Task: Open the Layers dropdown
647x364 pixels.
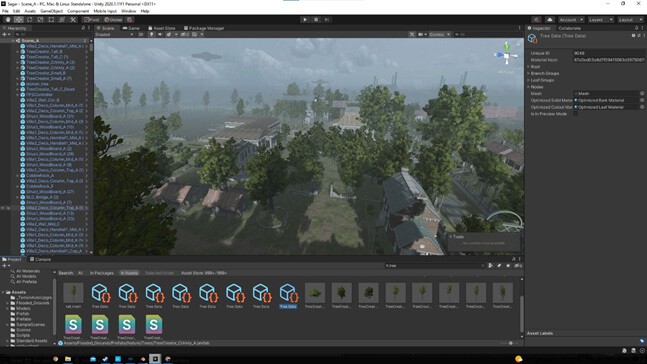Action: click(x=600, y=19)
